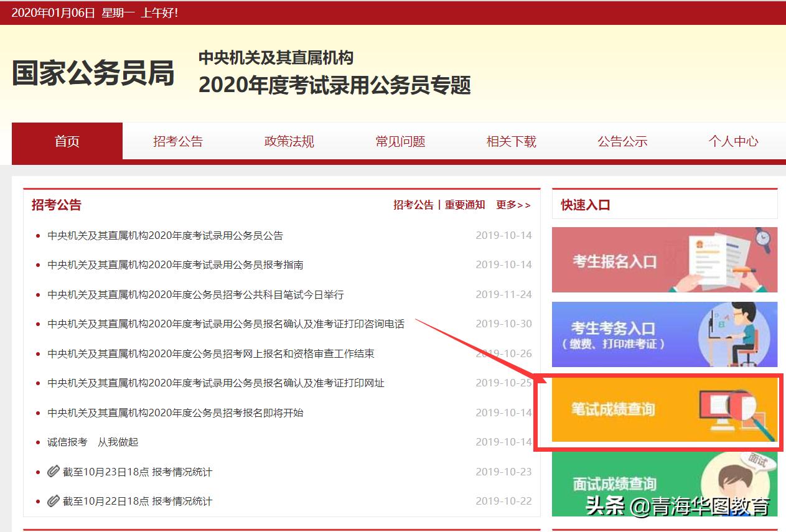Click the 考生考务入口 exam affairs entrance banner

pos(664,335)
